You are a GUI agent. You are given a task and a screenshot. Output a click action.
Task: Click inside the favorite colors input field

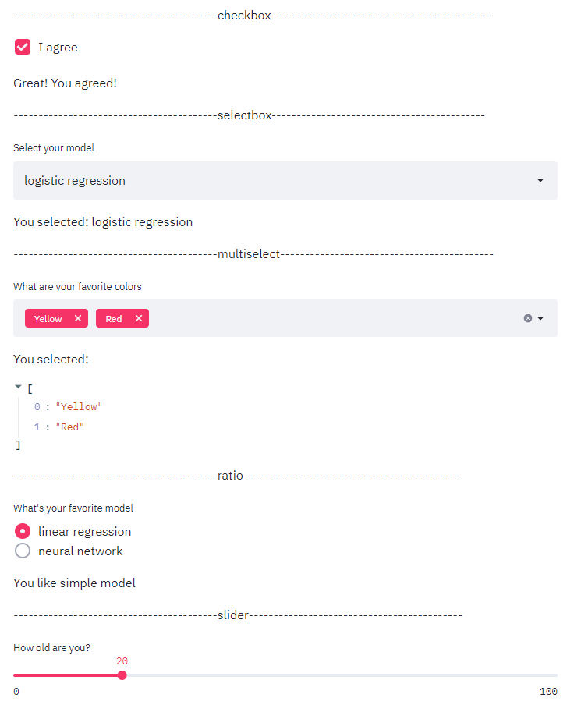(328, 318)
